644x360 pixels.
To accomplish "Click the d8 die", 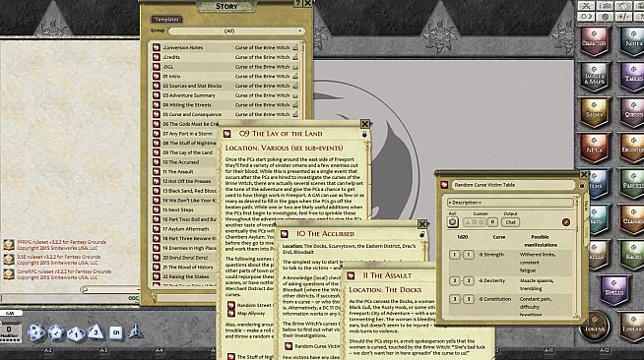I will pos(96,331).
